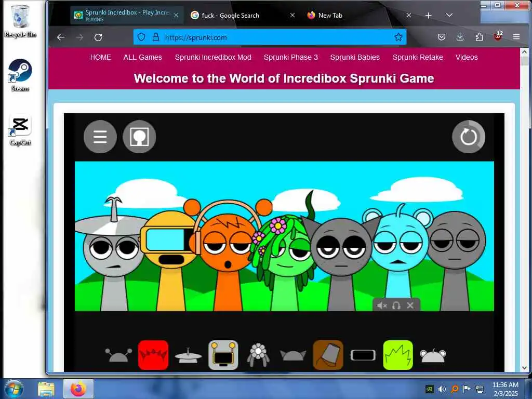Pick the grey antenna-ball hat icon
This screenshot has height=399, width=532.
(x=118, y=355)
